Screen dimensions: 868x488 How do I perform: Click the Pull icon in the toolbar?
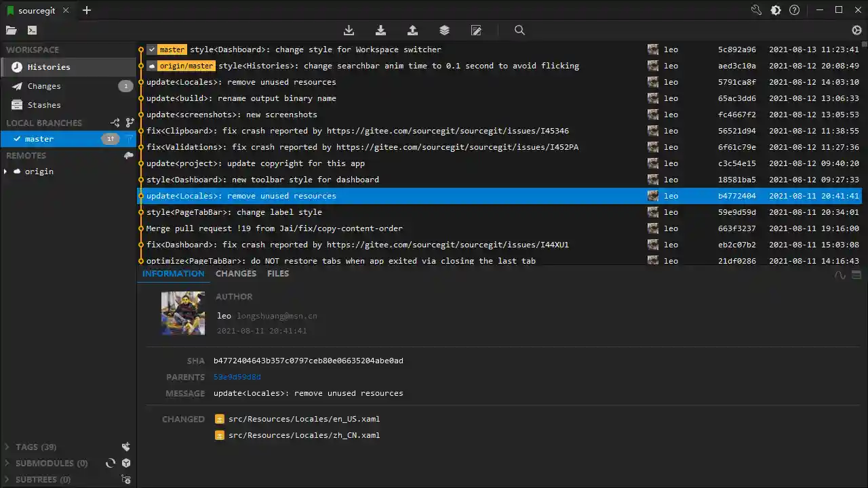(380, 30)
